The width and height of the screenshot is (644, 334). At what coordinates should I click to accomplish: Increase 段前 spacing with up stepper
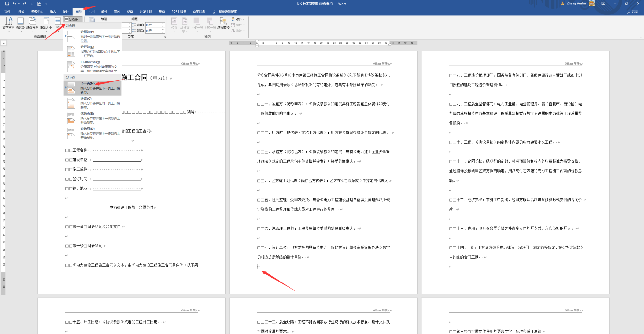163,24
